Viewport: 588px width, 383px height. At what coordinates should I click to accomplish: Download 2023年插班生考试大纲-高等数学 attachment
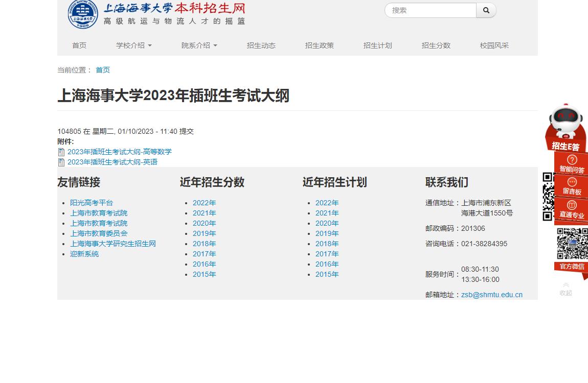[x=120, y=152]
